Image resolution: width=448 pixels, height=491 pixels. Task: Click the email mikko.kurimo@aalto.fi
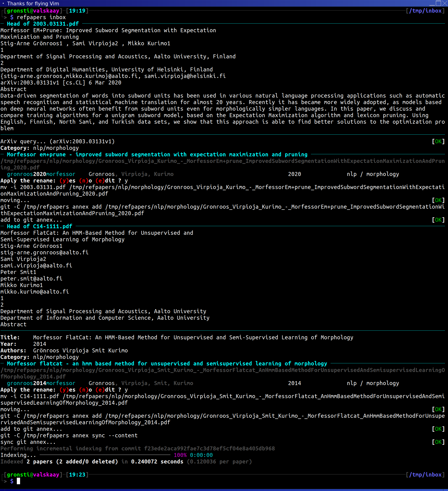(35, 291)
